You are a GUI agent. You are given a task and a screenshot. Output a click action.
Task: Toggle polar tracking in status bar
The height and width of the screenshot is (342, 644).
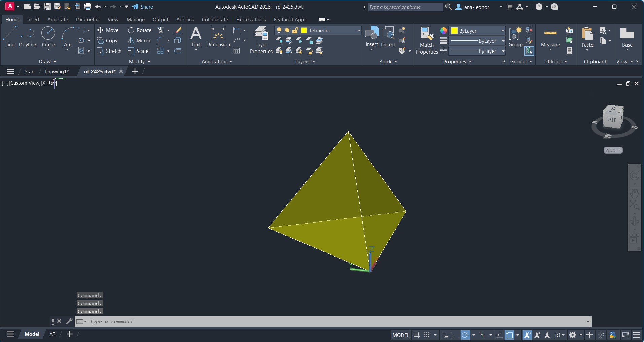[465, 335]
